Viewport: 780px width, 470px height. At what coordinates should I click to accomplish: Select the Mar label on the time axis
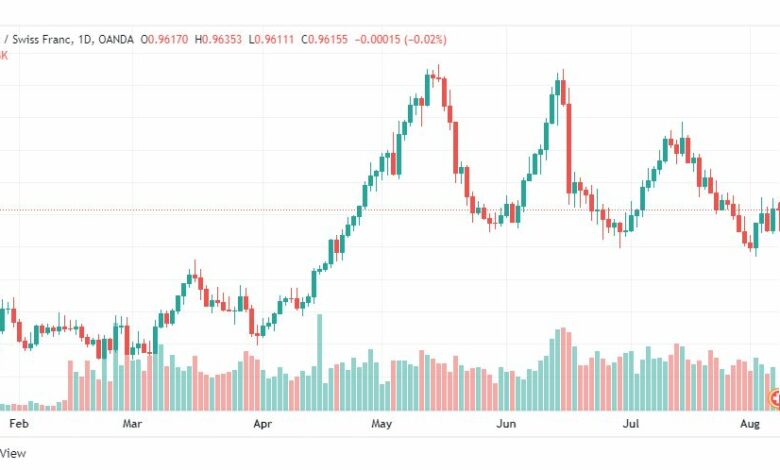132,424
